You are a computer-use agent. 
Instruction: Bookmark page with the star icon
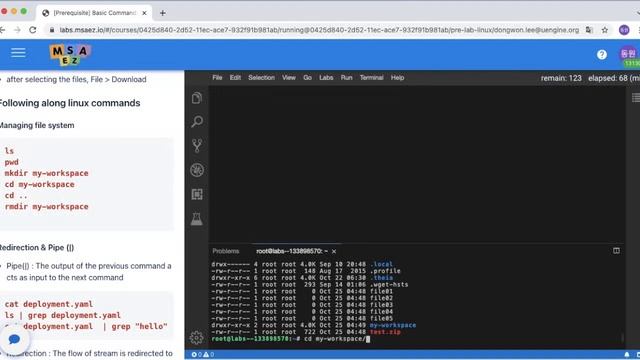[605, 30]
